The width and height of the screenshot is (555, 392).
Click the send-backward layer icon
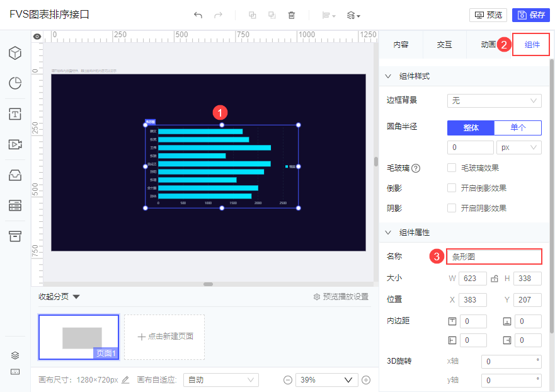click(x=272, y=15)
